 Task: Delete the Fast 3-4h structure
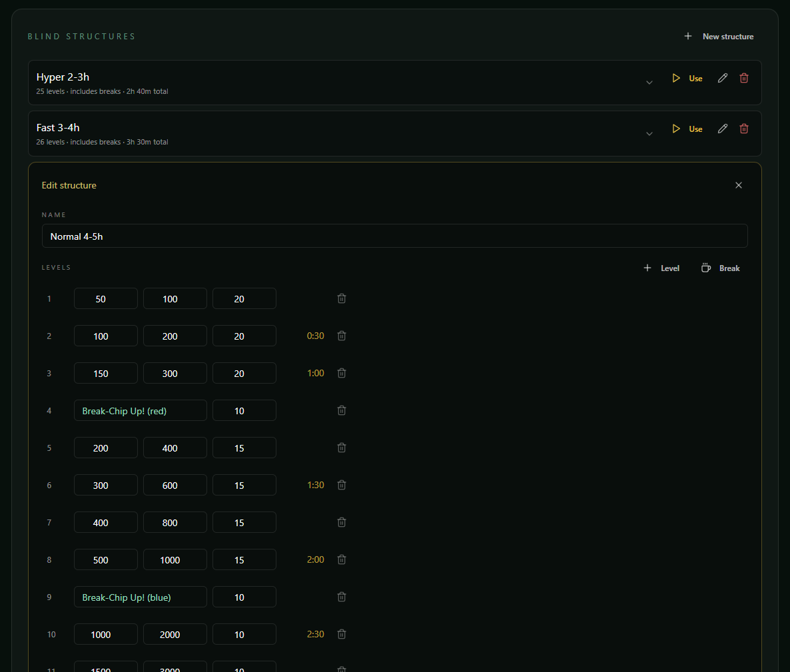pyautogui.click(x=743, y=129)
